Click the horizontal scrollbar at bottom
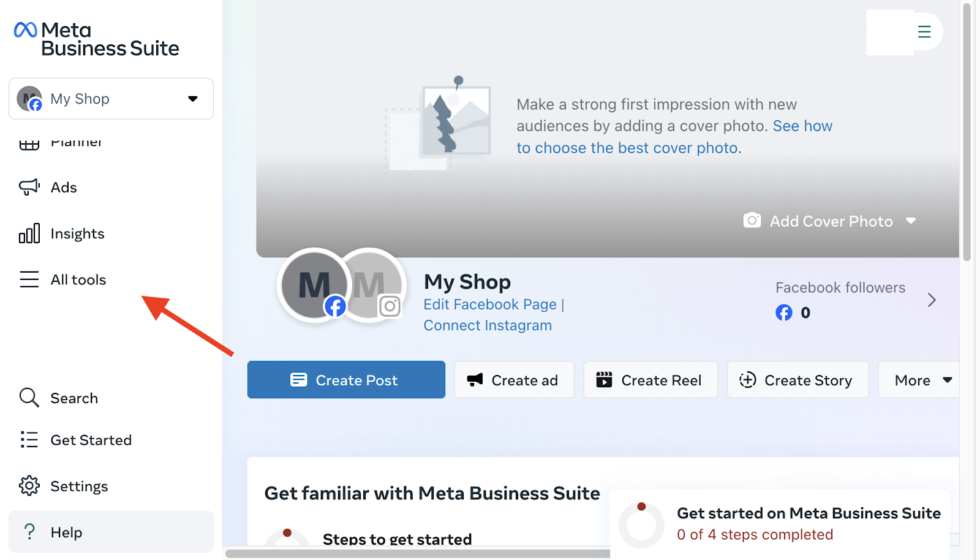The height and width of the screenshot is (560, 980). (x=418, y=553)
